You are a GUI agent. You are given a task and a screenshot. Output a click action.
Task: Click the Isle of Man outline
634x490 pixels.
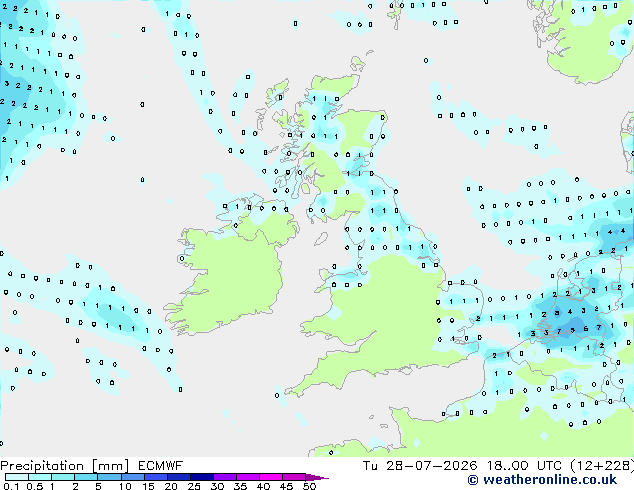point(321,239)
